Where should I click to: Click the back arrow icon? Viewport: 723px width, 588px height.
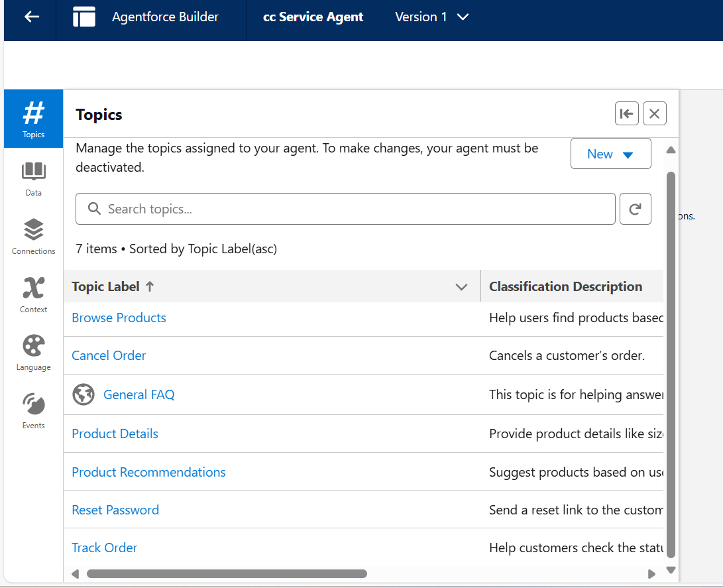pyautogui.click(x=31, y=17)
